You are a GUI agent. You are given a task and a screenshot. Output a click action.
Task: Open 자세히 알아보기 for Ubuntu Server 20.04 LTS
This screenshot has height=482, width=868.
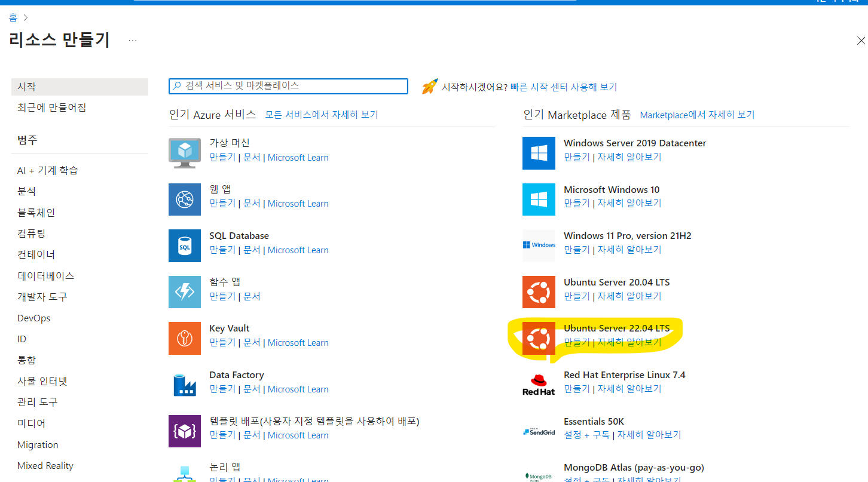pos(629,296)
